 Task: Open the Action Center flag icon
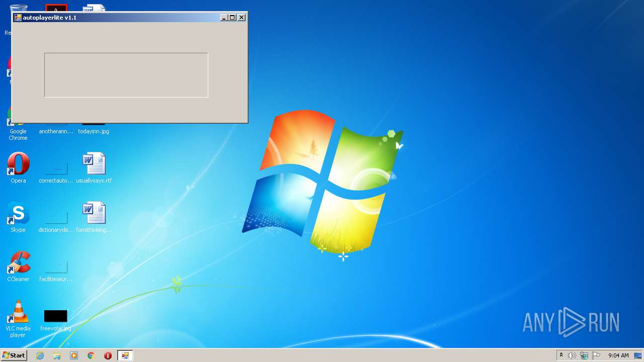point(596,355)
